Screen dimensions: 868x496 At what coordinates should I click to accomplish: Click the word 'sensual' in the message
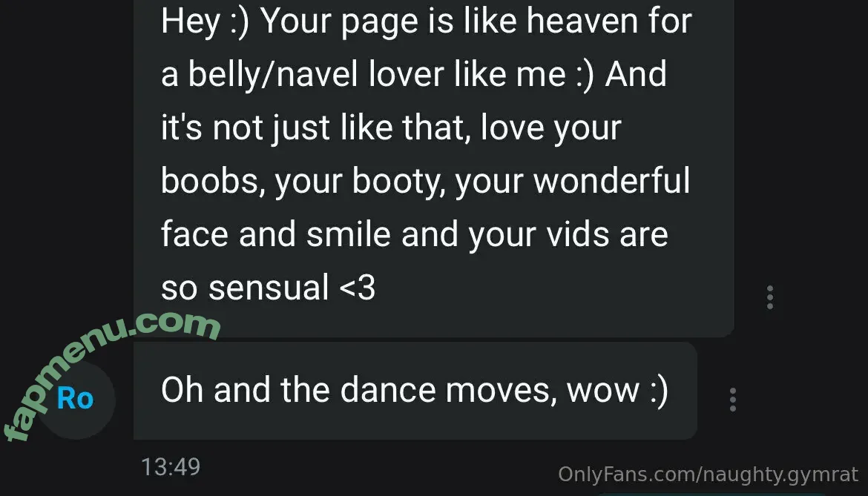click(269, 288)
